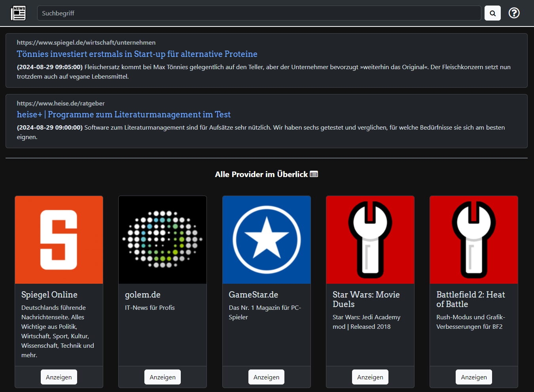Click Deutschlands führende Nachrichtenseite description
This screenshot has width=534, height=392.
pos(58,332)
